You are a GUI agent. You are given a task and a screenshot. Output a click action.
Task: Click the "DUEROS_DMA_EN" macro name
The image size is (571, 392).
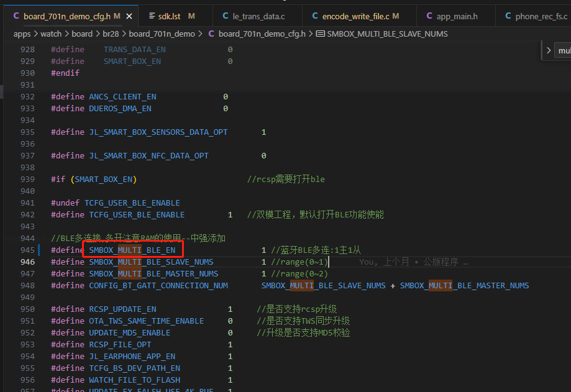click(x=120, y=109)
